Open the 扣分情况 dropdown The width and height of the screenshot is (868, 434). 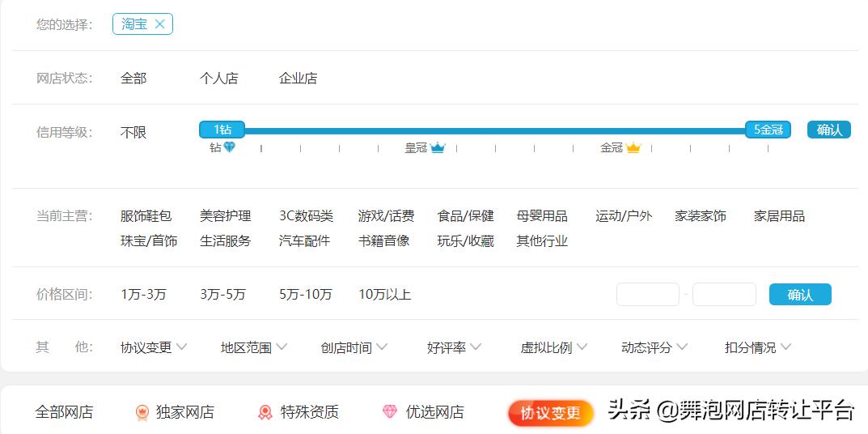(759, 347)
